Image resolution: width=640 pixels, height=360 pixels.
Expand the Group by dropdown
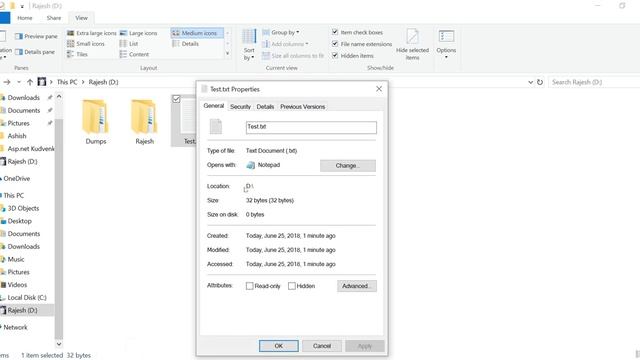(281, 32)
